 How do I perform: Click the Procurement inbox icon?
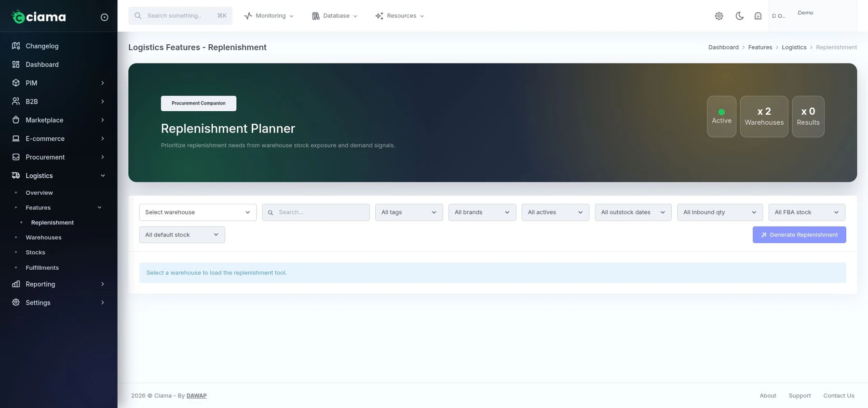pyautogui.click(x=16, y=157)
